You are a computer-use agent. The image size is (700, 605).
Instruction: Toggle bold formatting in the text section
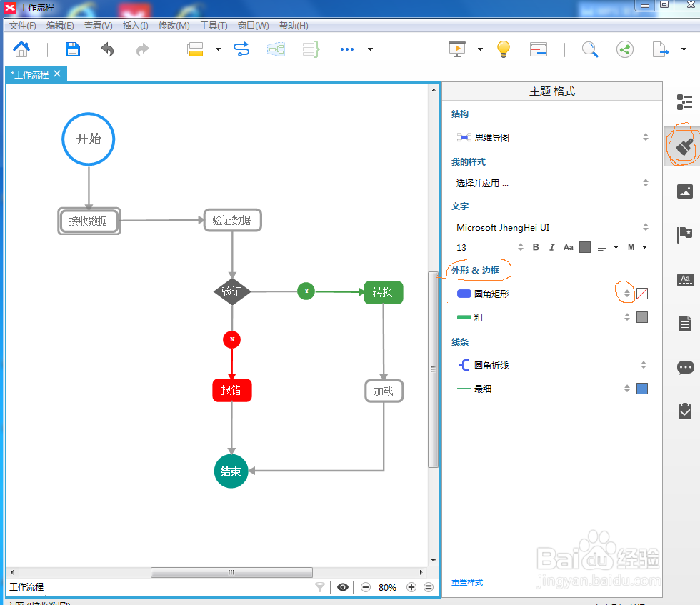(535, 247)
